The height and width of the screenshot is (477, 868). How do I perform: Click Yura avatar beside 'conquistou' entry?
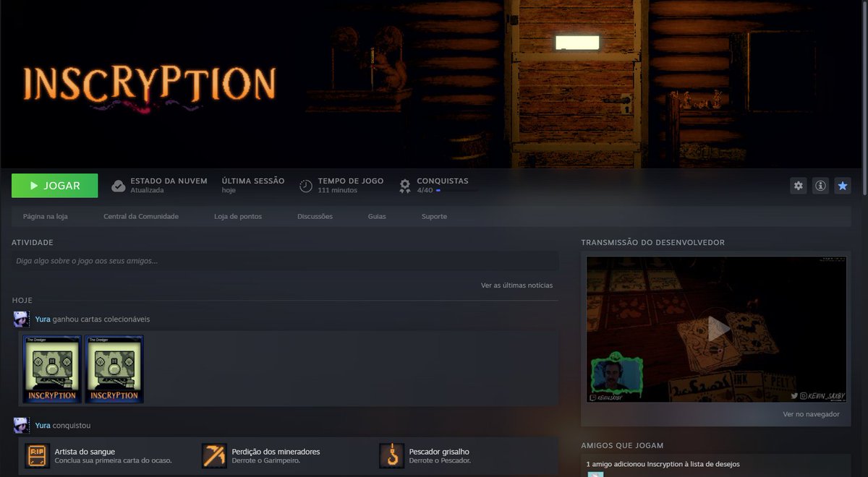(x=21, y=425)
